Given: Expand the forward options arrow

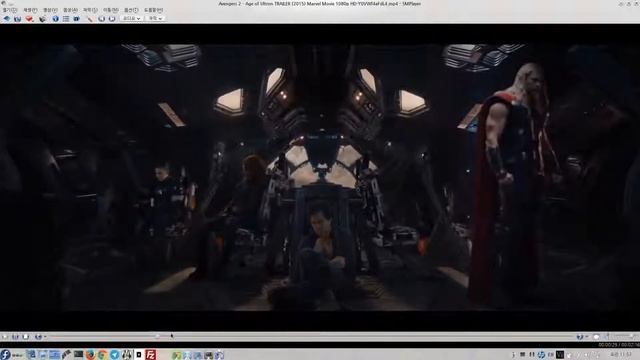Looking at the screenshot, I should coord(587,337).
